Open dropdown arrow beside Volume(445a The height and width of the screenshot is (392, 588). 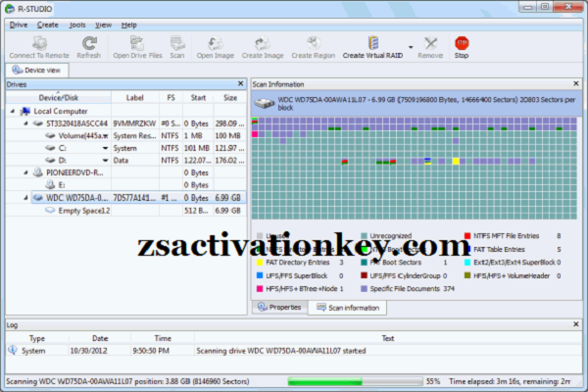(106, 136)
